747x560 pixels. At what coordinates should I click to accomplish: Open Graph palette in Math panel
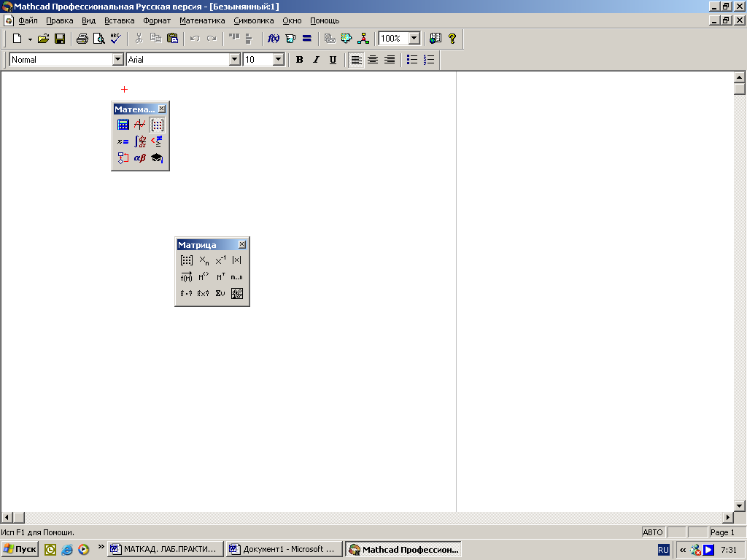point(139,125)
